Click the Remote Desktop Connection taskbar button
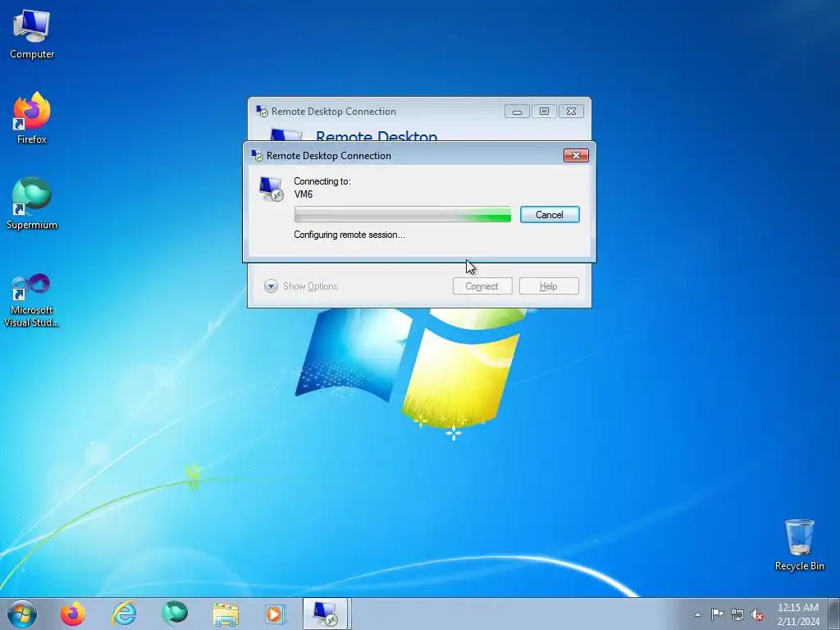 [326, 614]
